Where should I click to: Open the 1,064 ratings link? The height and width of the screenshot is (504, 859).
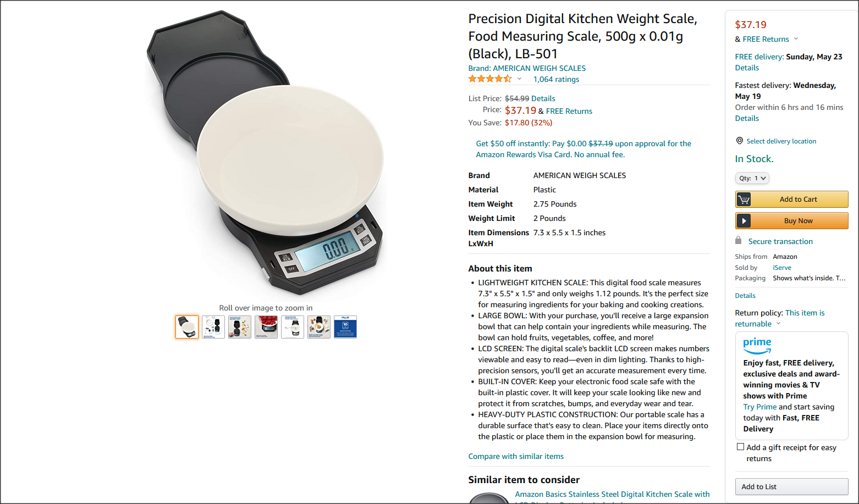click(556, 79)
